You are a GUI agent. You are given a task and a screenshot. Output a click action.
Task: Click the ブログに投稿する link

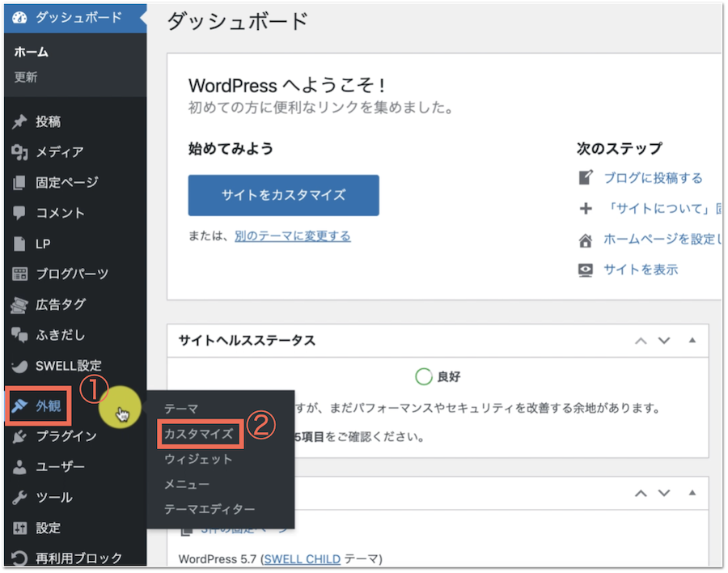tap(653, 178)
